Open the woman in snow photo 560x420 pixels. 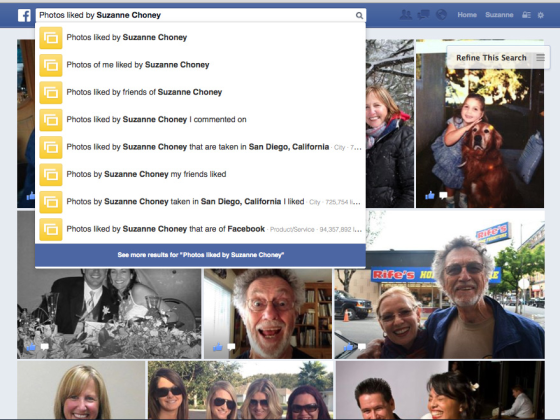click(x=390, y=124)
